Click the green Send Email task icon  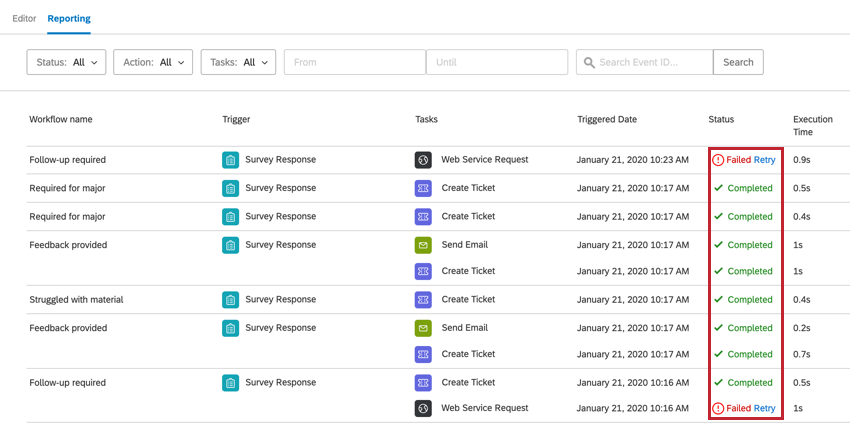click(423, 245)
